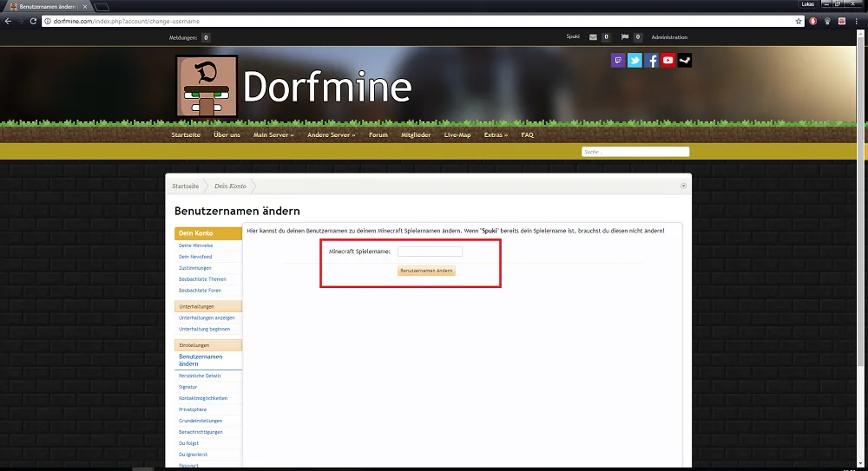This screenshot has height=471, width=868.
Task: Open the Forum menu item
Action: tap(378, 135)
